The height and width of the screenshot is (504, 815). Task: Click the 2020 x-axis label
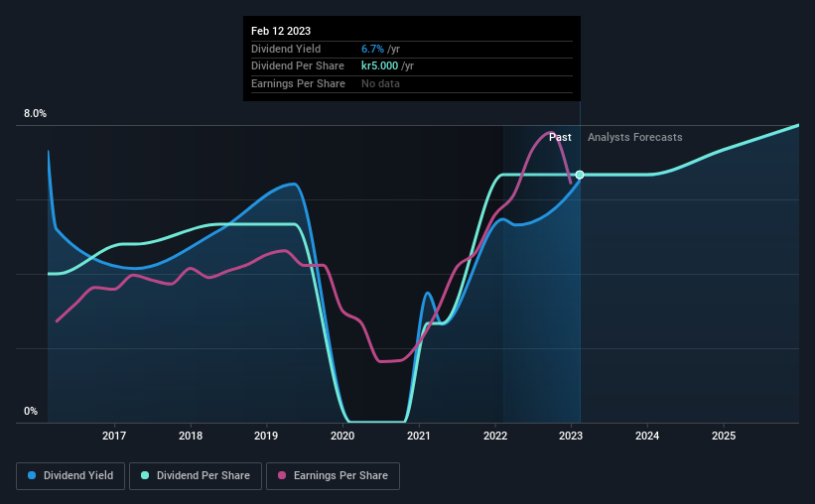342,436
